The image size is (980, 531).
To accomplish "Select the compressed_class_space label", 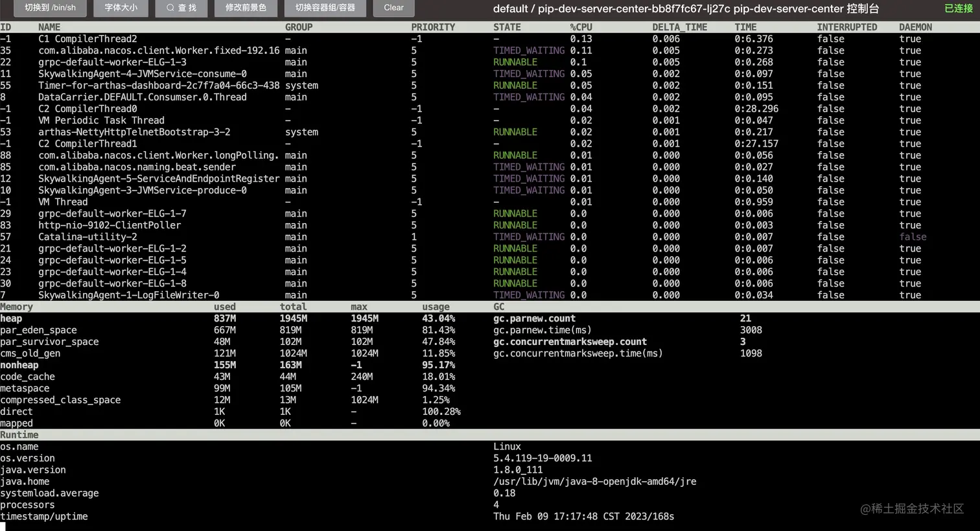I will coord(60,401).
